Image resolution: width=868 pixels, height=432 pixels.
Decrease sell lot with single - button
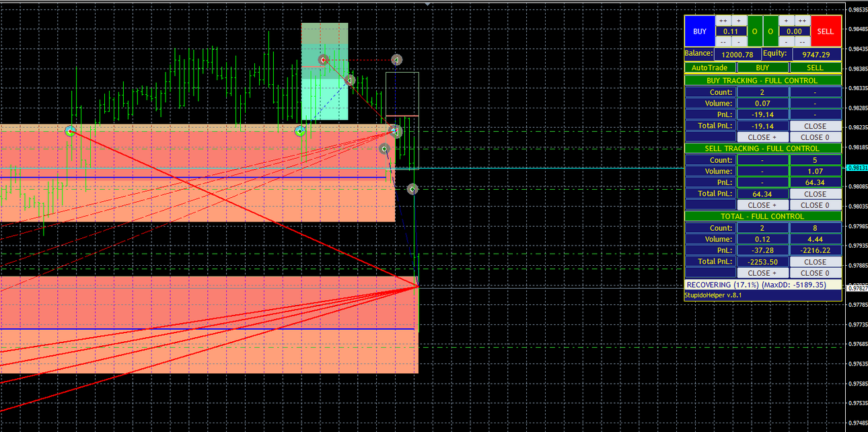pos(786,42)
